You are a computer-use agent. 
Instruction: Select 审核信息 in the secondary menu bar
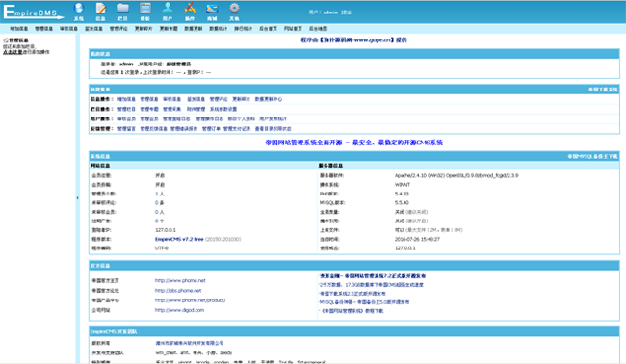tap(68, 29)
